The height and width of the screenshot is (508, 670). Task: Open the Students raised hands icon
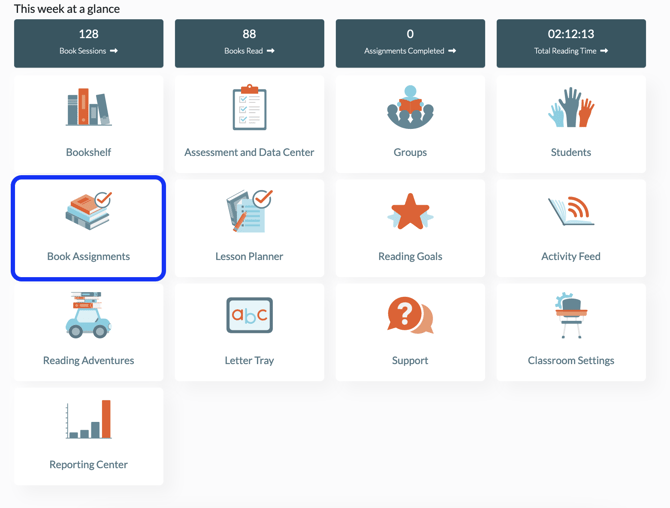571,107
